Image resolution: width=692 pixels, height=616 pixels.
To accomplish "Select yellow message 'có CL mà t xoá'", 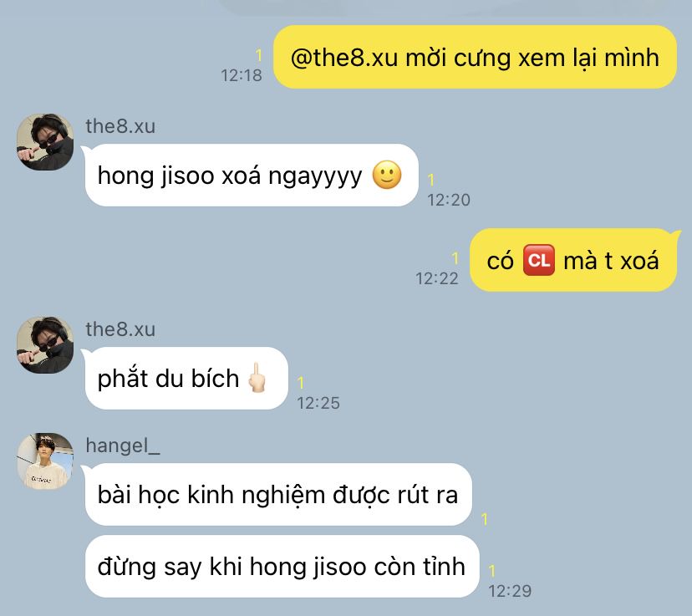I will pos(572,260).
